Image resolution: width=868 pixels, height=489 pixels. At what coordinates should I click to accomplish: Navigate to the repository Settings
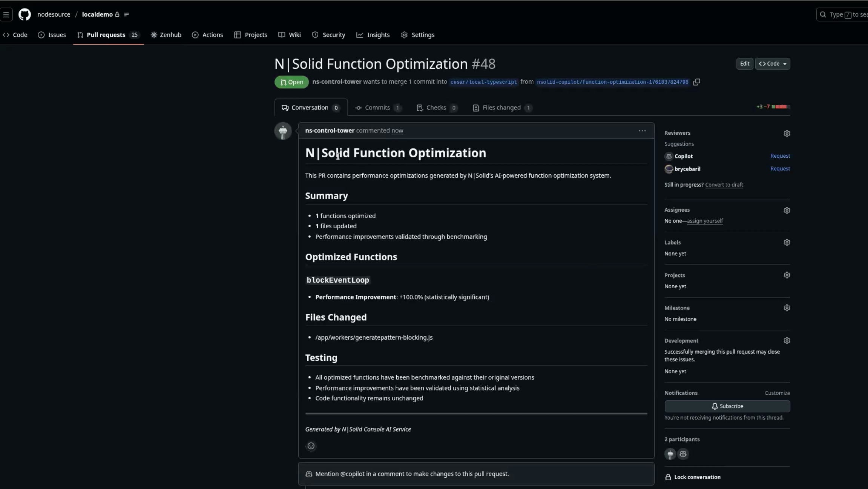(418, 35)
